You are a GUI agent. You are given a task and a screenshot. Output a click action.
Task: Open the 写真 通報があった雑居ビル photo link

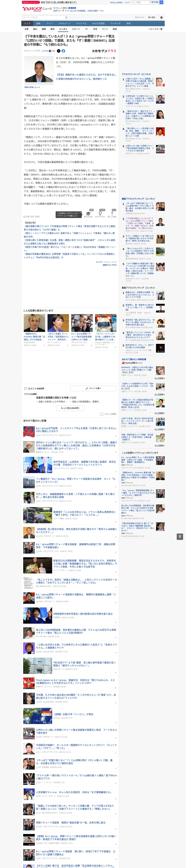click(x=86, y=77)
